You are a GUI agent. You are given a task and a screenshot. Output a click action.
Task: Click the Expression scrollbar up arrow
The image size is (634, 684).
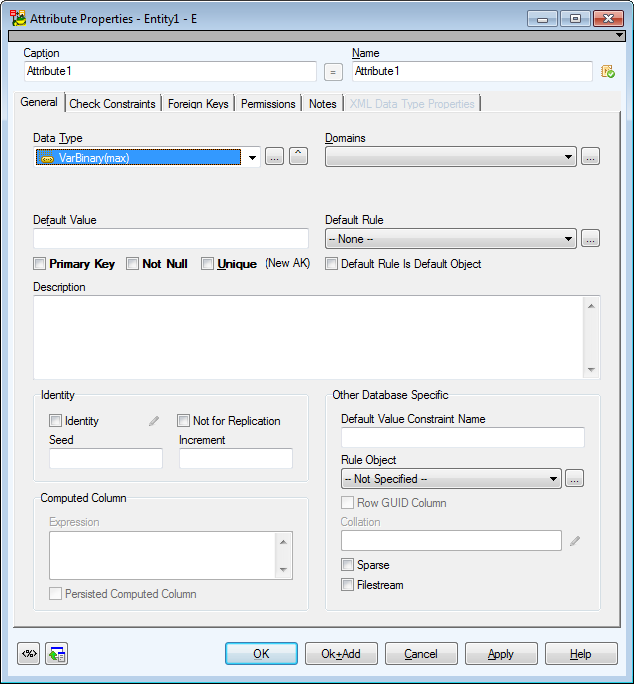(x=283, y=542)
